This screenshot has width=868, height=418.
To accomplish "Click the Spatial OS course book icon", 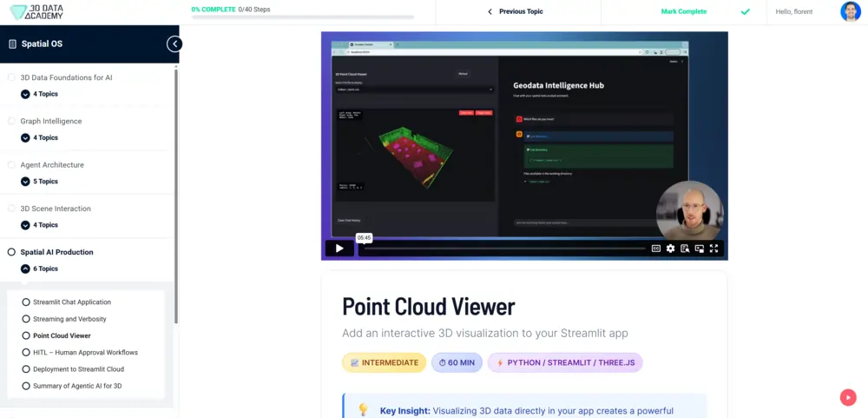I will [x=12, y=43].
